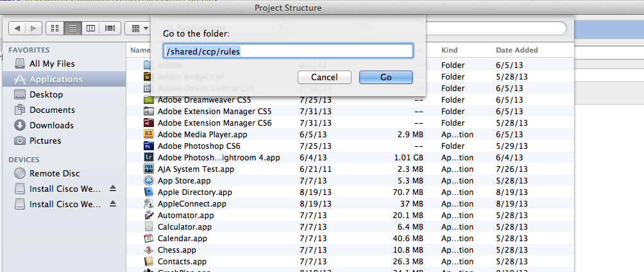Click the Project Structure window title
The image size is (644, 272).
pos(288,8)
